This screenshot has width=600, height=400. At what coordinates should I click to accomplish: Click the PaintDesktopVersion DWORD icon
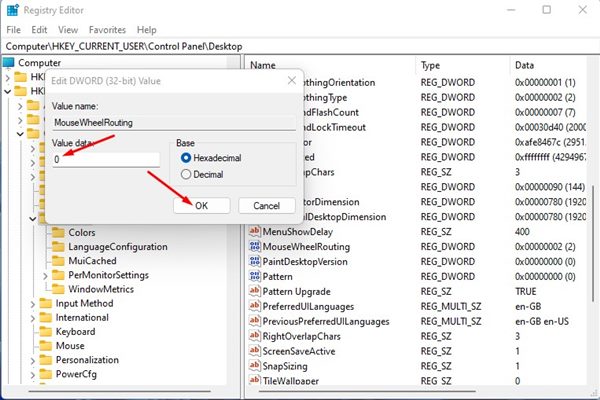254,261
